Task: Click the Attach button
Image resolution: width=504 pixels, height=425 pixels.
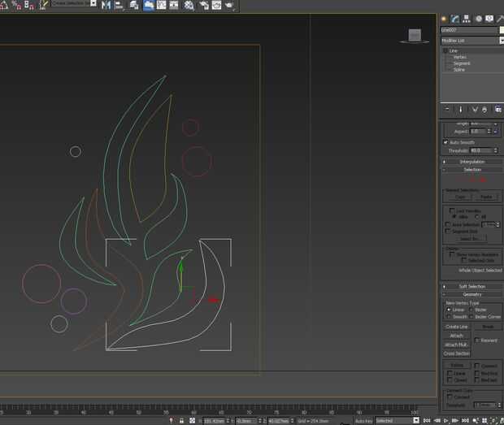Action: [456, 335]
